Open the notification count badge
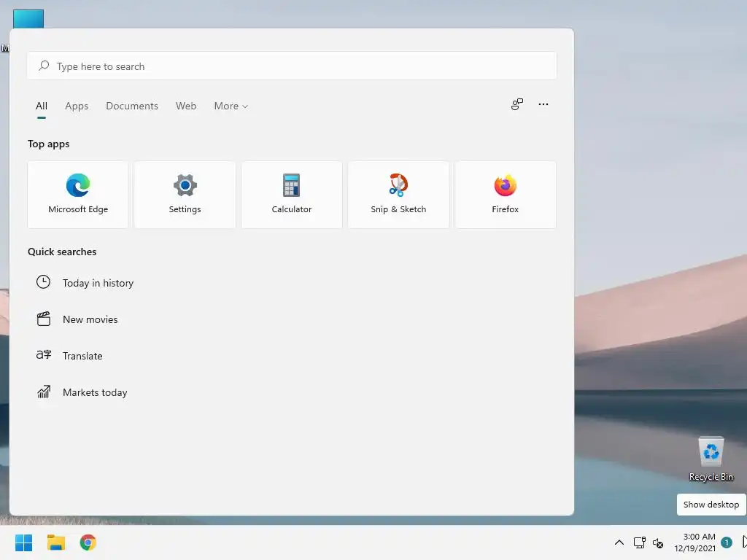This screenshot has width=747, height=560. (x=727, y=542)
